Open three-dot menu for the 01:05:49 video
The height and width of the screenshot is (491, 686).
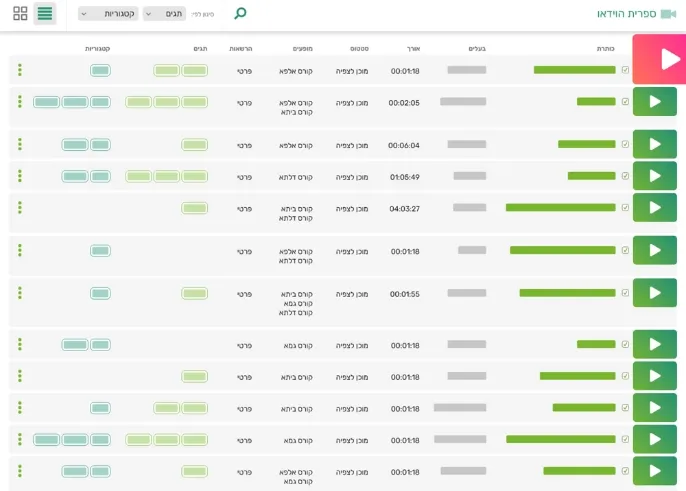click(x=20, y=176)
